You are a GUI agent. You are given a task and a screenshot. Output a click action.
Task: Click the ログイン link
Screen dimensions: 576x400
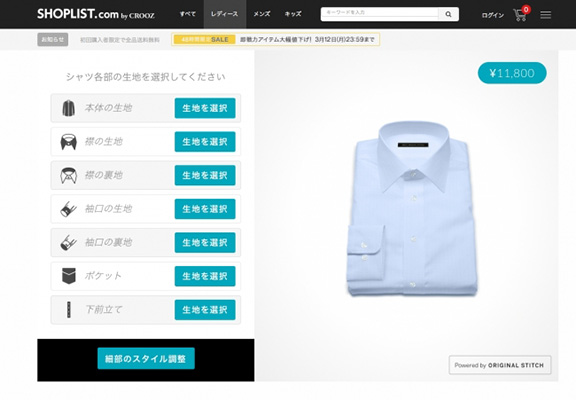pyautogui.click(x=493, y=15)
